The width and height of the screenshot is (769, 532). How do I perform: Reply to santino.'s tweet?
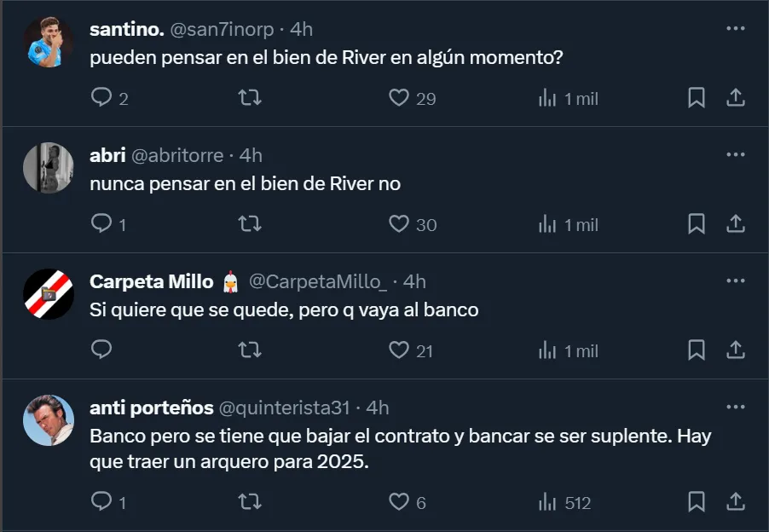pyautogui.click(x=101, y=98)
